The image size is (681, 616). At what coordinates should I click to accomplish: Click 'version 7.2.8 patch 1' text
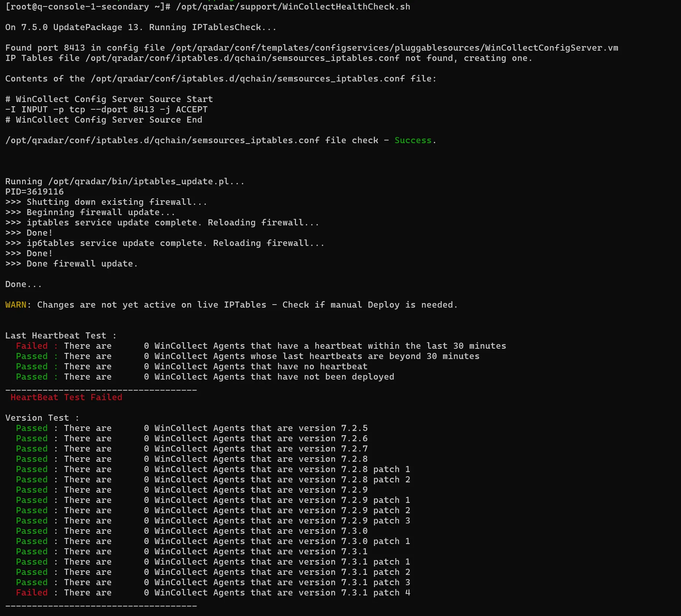[355, 469]
